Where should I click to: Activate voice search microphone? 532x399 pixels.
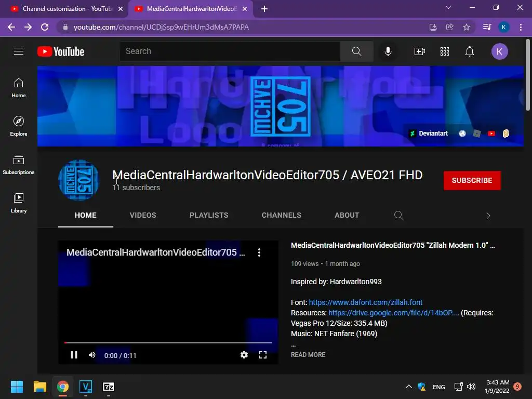[388, 51]
